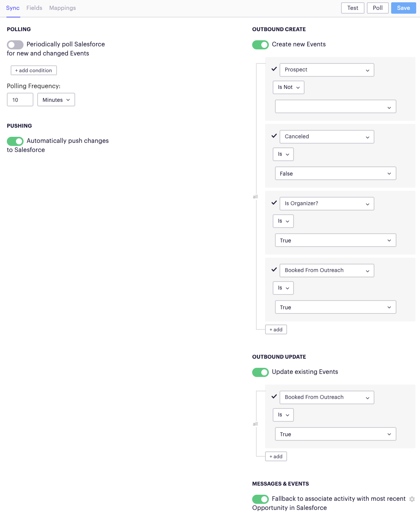Uncheck the Is Organizer? condition checkmark
This screenshot has width=420, height=516.
click(x=274, y=203)
